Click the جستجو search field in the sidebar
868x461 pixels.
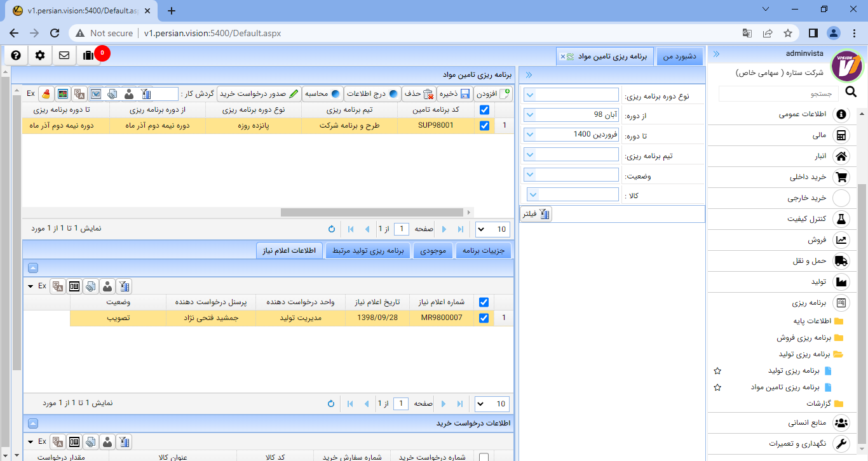point(779,93)
